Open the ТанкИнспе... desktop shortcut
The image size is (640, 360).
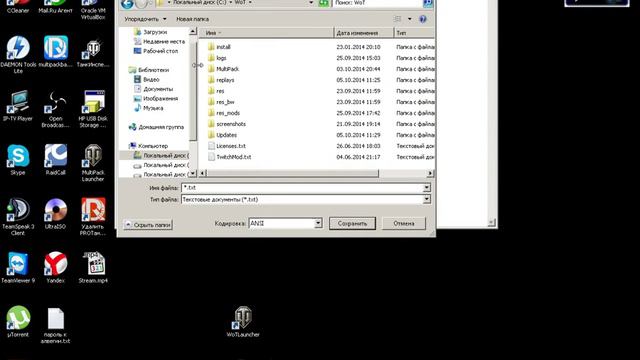[x=93, y=53]
